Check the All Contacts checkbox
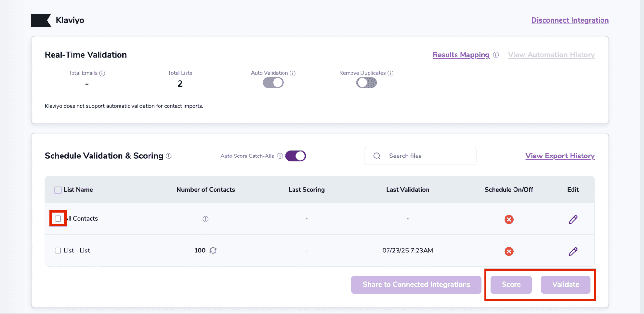 (x=58, y=218)
